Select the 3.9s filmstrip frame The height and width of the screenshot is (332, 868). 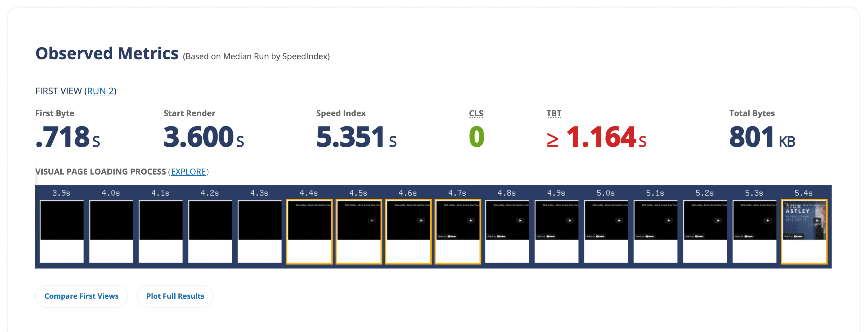pyautogui.click(x=62, y=231)
